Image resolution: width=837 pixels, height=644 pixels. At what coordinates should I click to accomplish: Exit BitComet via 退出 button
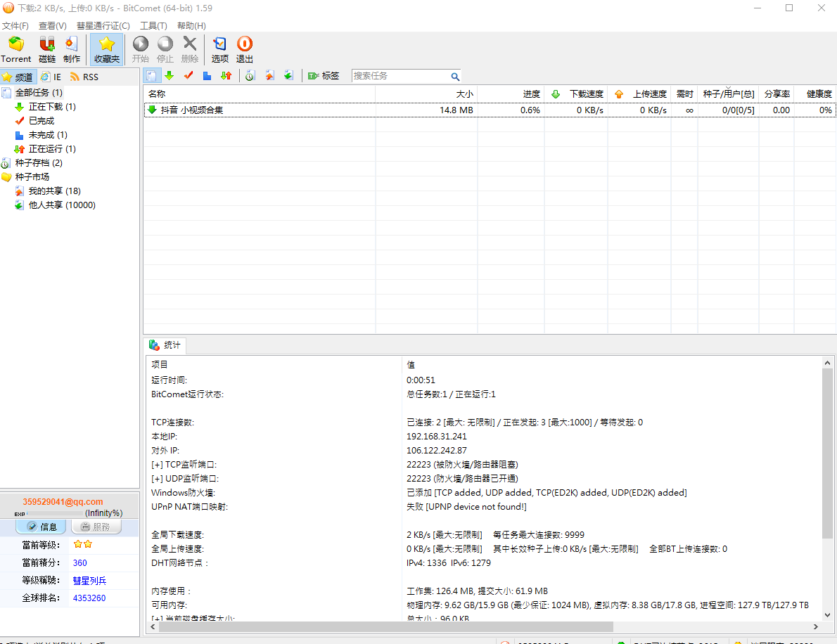coord(245,49)
